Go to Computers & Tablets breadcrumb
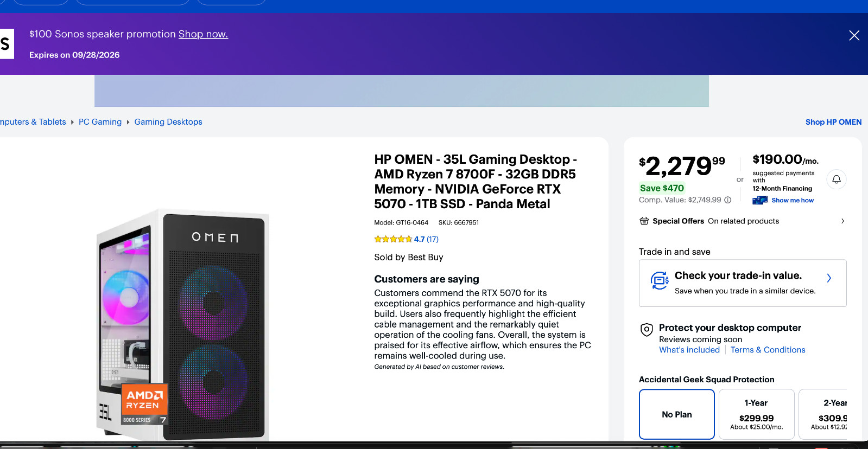Viewport: 868px width, 449px height. coord(33,122)
